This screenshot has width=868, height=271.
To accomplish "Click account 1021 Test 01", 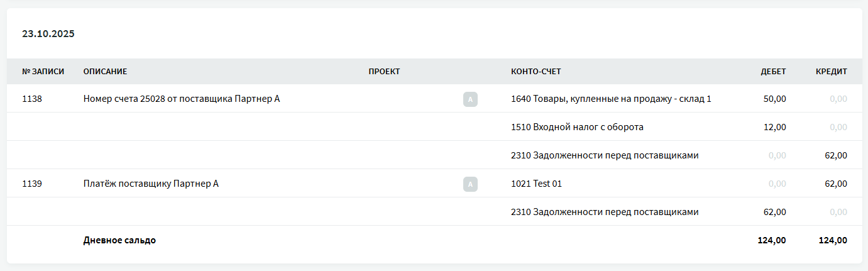I will point(536,184).
